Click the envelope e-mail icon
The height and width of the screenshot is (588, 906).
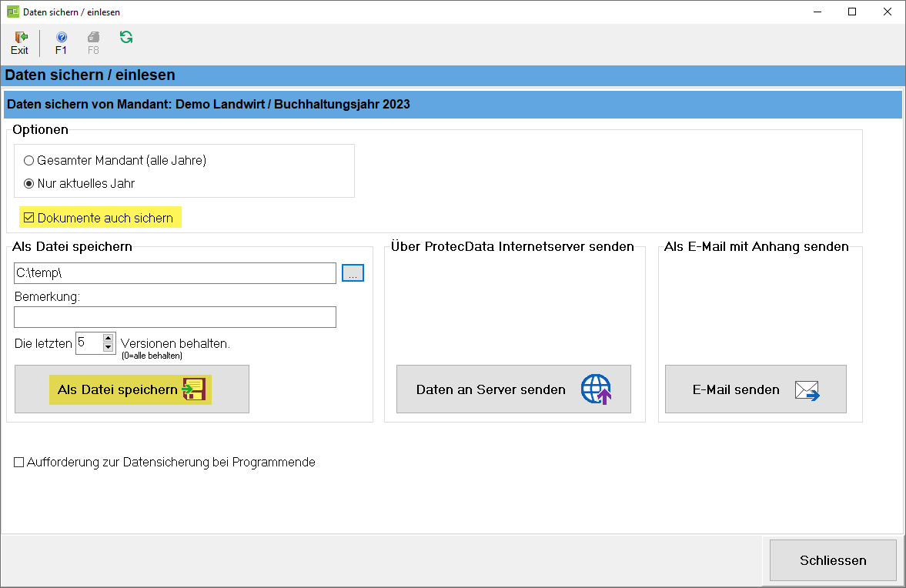(x=807, y=391)
